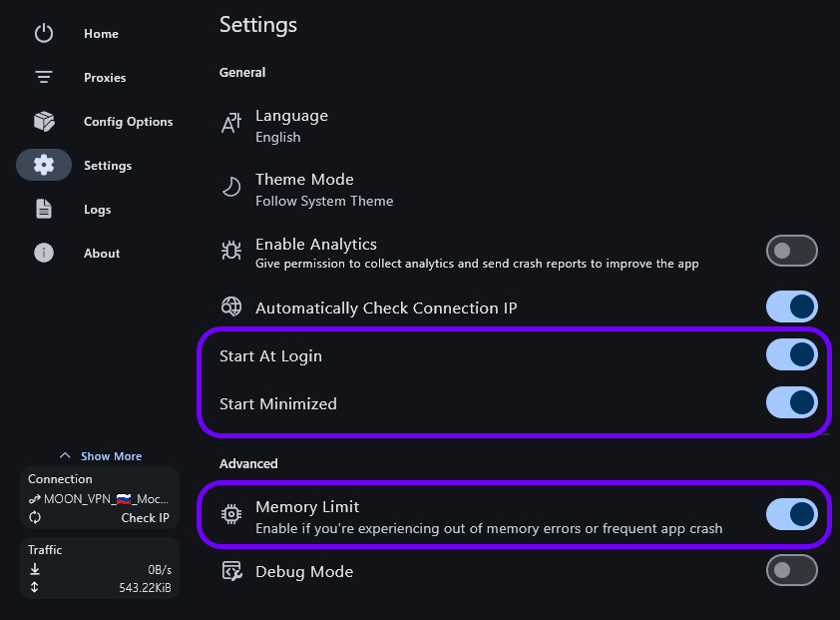Click the power icon next to Home
Image resolution: width=840 pixels, height=620 pixels.
coord(44,34)
